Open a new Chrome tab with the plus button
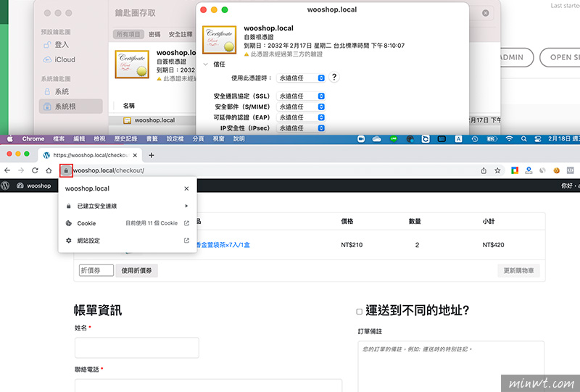 [x=152, y=155]
